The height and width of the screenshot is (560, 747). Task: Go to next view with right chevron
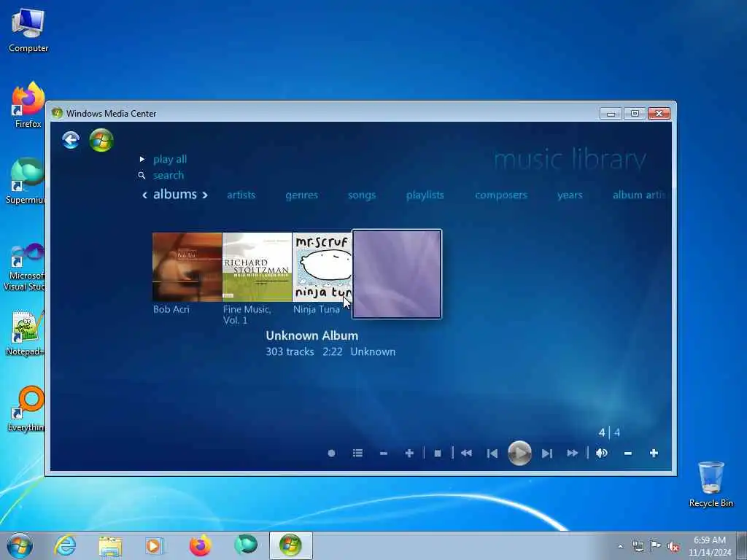pyautogui.click(x=205, y=194)
